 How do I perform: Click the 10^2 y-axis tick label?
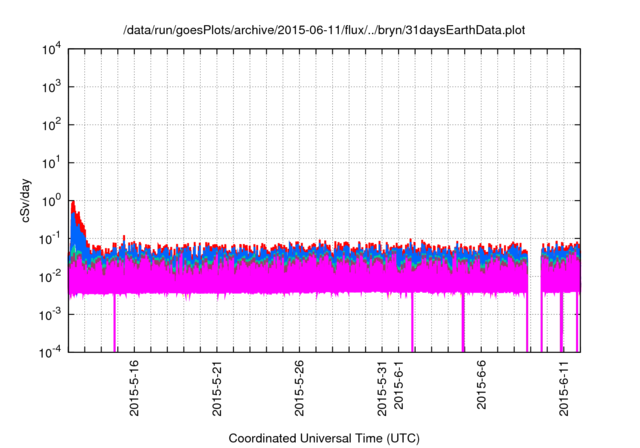point(51,125)
